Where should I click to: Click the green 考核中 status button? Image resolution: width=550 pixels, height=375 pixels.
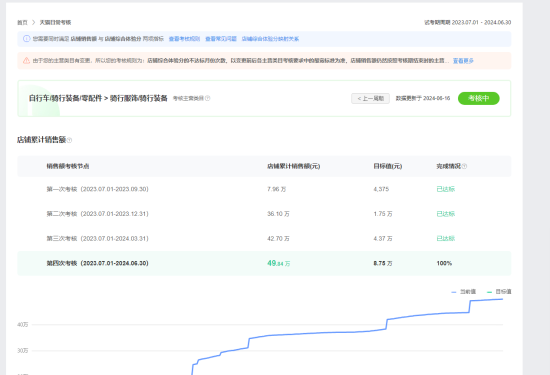tap(478, 98)
